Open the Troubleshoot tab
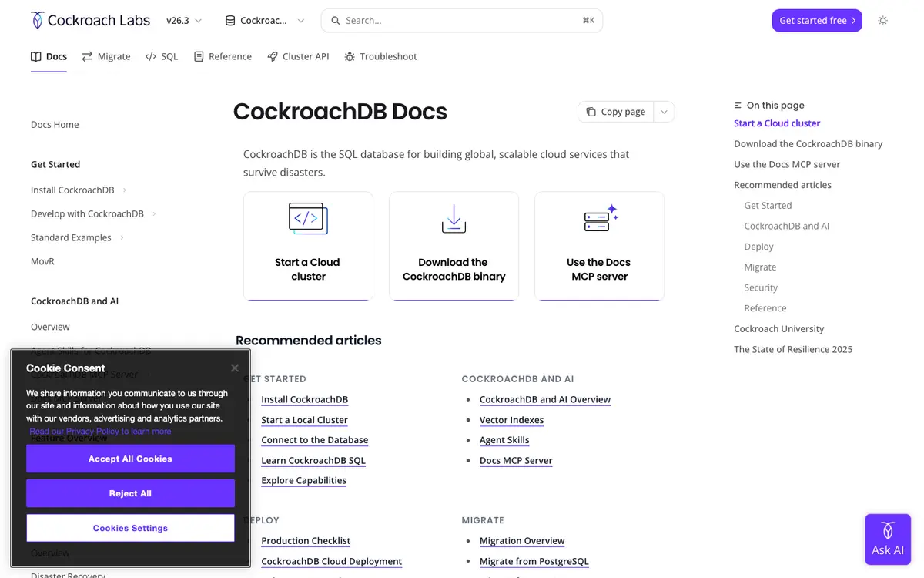The height and width of the screenshot is (578, 924). pos(380,56)
